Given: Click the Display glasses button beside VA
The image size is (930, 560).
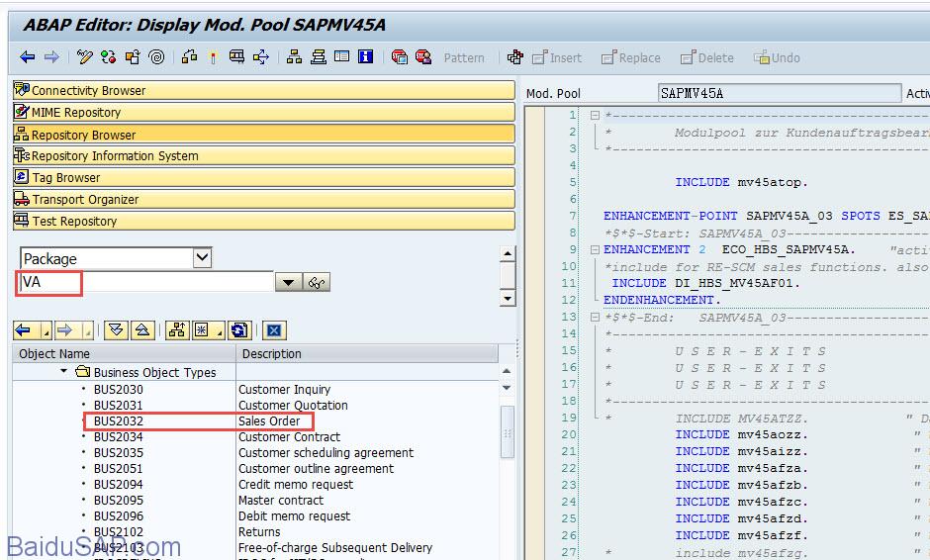Looking at the screenshot, I should coord(317,283).
